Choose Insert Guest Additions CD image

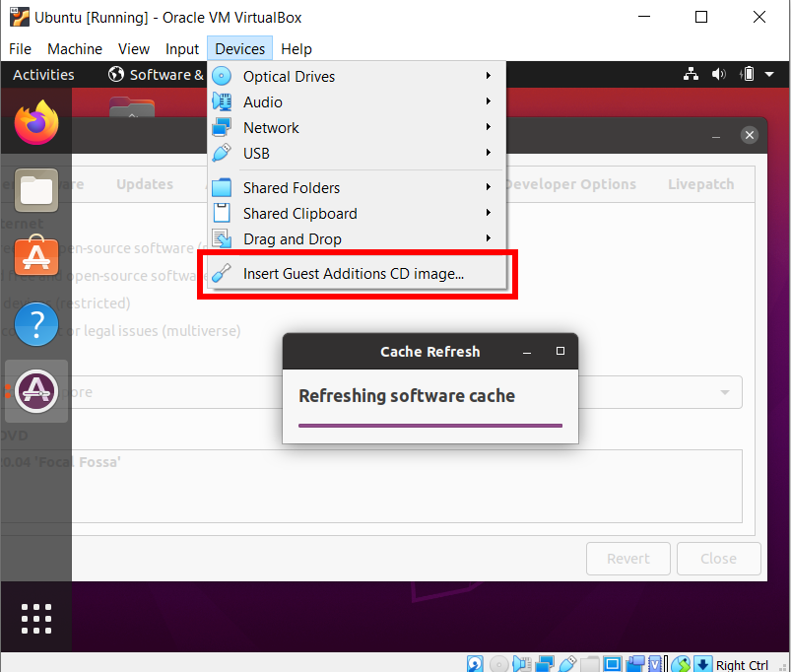pyautogui.click(x=357, y=274)
